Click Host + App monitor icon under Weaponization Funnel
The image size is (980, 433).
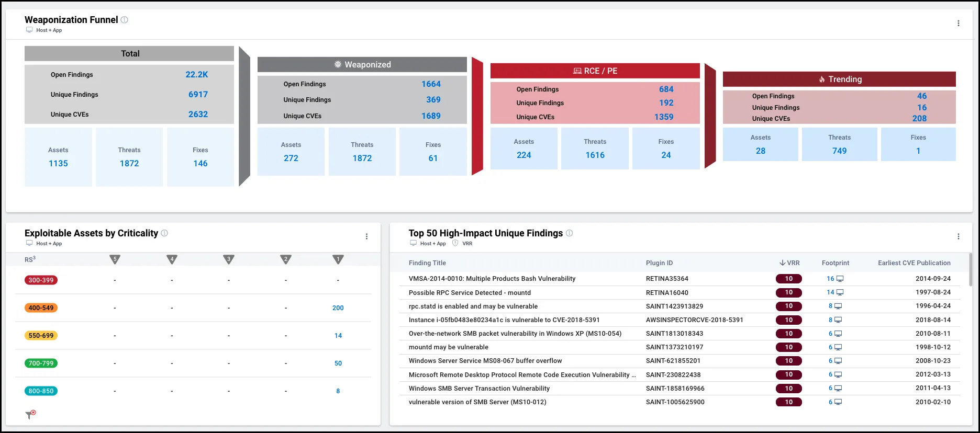coord(29,30)
